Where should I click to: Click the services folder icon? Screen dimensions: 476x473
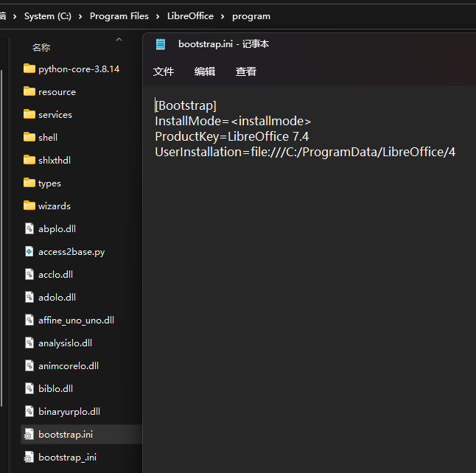(x=29, y=114)
